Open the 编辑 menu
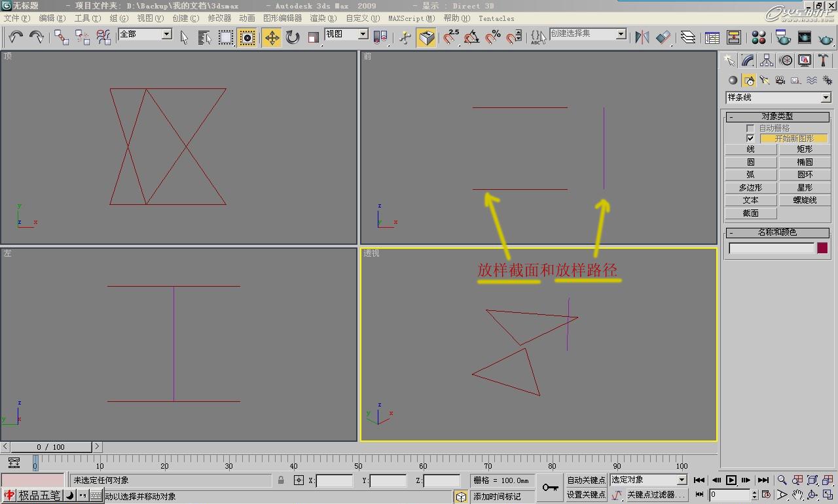Screen dimensions: 838x504 coord(52,18)
